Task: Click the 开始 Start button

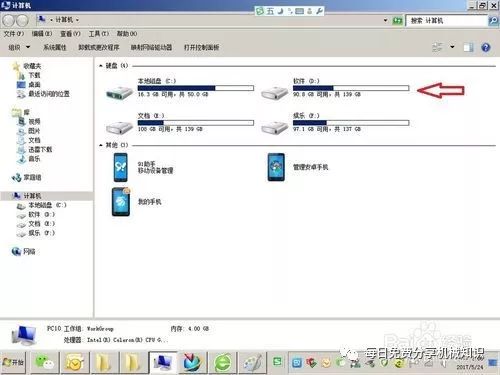Action: click(13, 362)
